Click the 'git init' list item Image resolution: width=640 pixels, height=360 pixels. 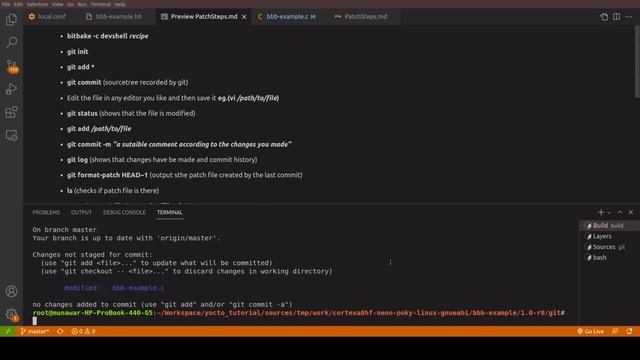(78, 51)
